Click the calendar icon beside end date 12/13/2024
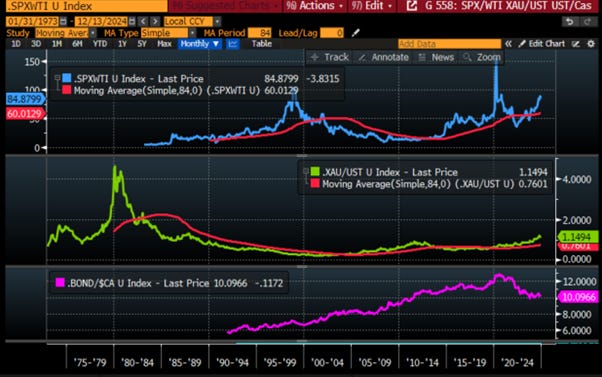Screen dimensions: 602x377 pyautogui.click(x=132, y=21)
